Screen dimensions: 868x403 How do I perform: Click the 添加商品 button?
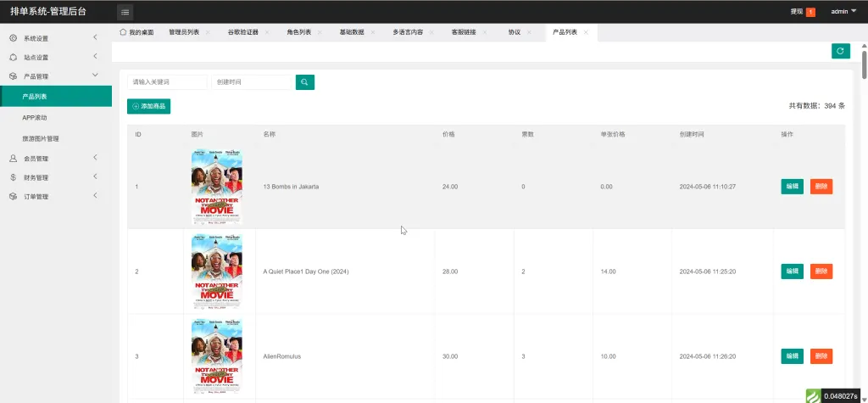point(149,106)
